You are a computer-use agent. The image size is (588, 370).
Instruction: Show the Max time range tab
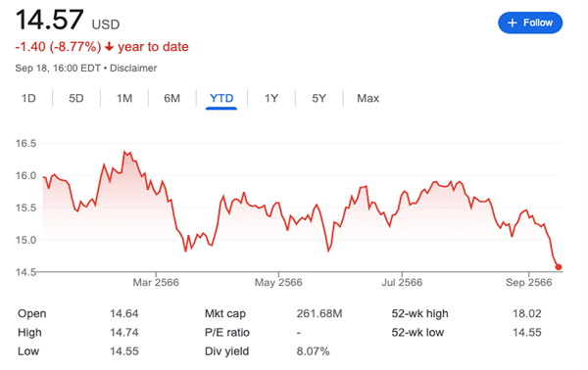[367, 98]
